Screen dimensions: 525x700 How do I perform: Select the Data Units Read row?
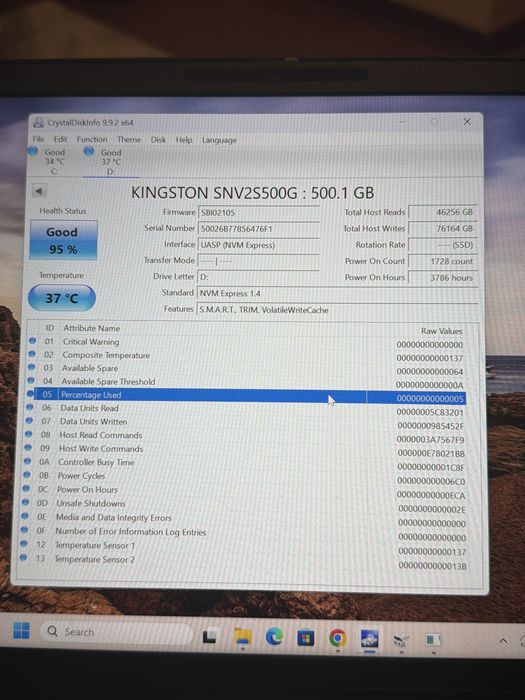tap(246, 409)
